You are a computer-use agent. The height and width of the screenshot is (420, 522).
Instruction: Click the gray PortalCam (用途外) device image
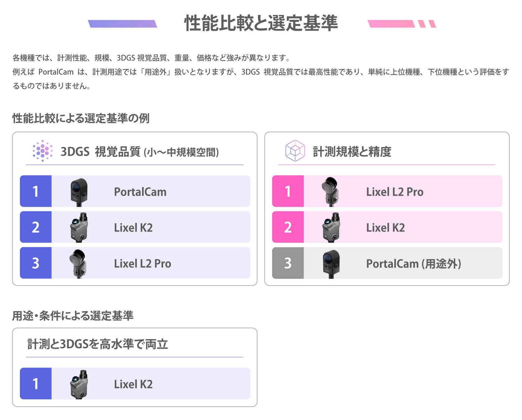click(331, 264)
